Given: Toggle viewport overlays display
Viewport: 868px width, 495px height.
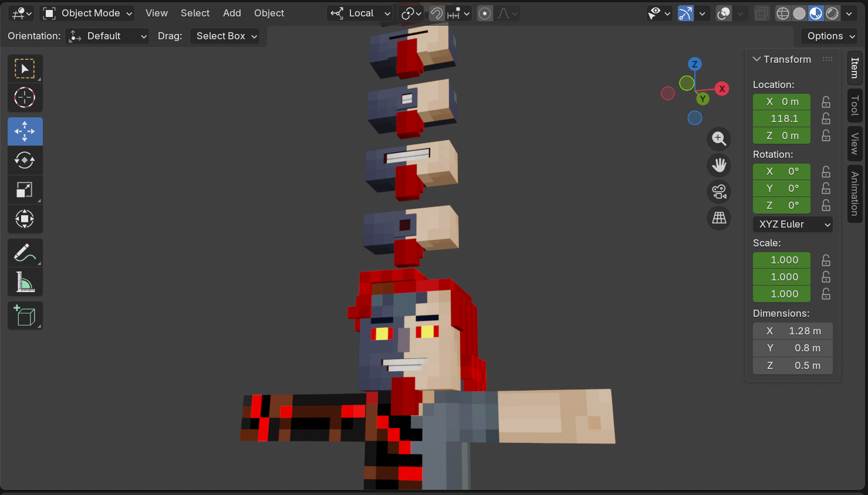Looking at the screenshot, I should click(x=724, y=13).
